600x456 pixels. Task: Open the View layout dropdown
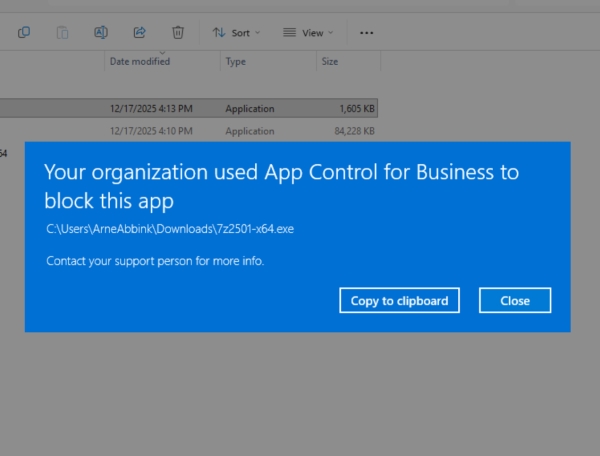tap(307, 32)
